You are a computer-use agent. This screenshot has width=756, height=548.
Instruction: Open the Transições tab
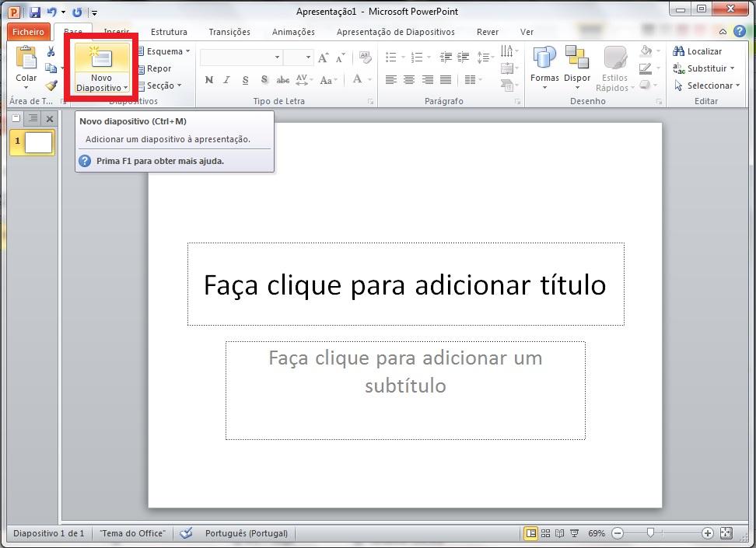tap(229, 32)
